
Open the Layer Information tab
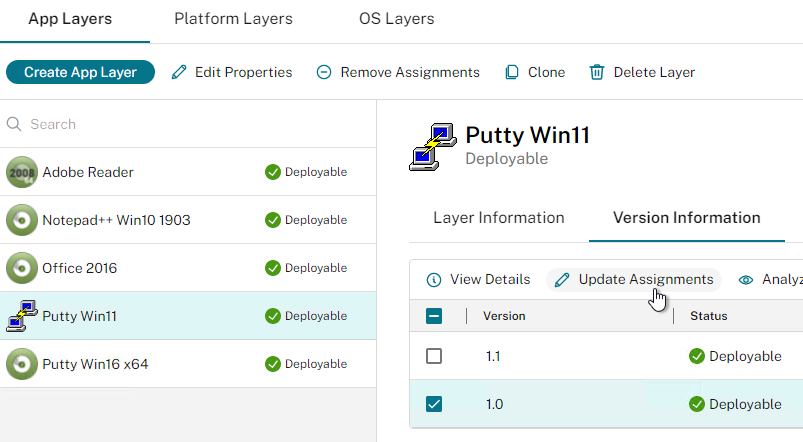tap(499, 218)
